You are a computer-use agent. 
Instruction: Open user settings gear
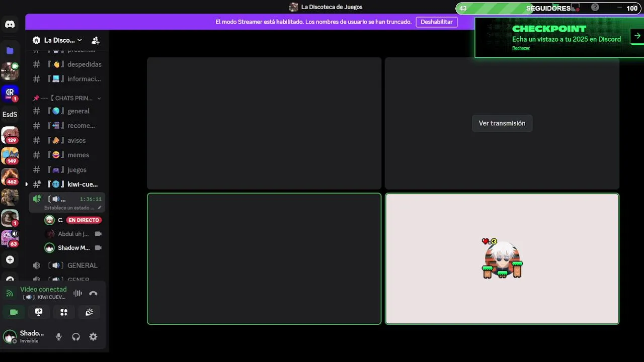pyautogui.click(x=93, y=337)
